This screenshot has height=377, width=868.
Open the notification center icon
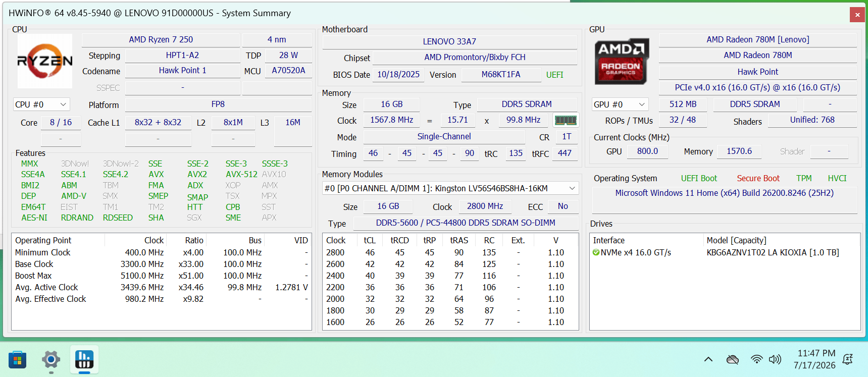[848, 359]
